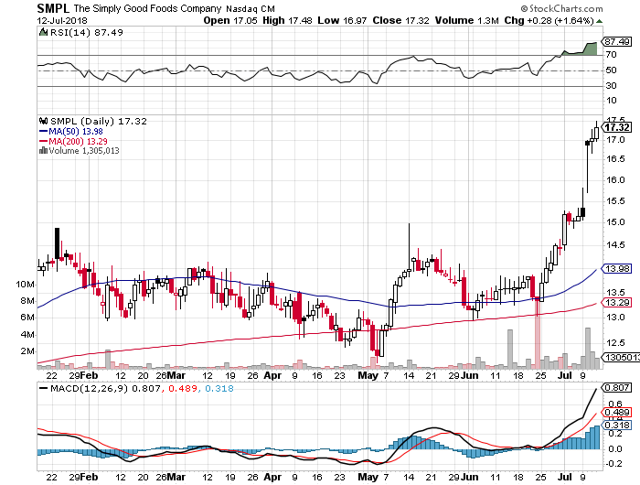640x485 pixels.
Task: Click the candlestick icon before SMPL (Daily)
Action: point(43,121)
